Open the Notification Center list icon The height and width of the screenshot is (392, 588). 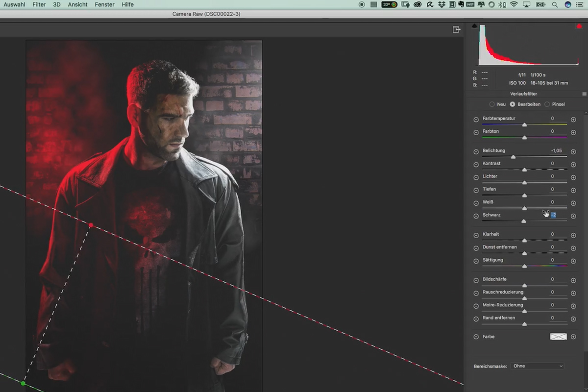pos(581,4)
